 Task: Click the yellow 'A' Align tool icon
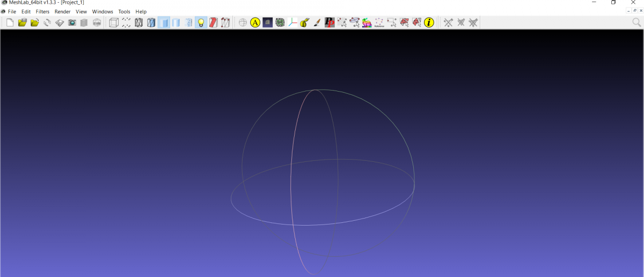(x=255, y=23)
